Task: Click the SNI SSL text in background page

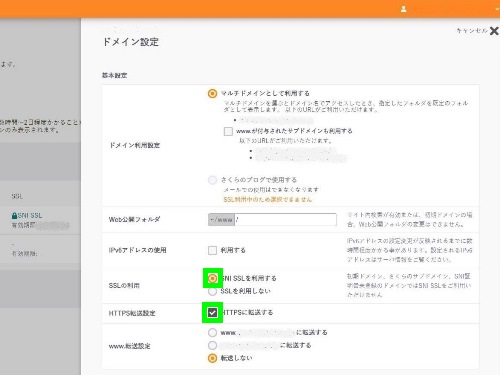Action: pos(30,216)
